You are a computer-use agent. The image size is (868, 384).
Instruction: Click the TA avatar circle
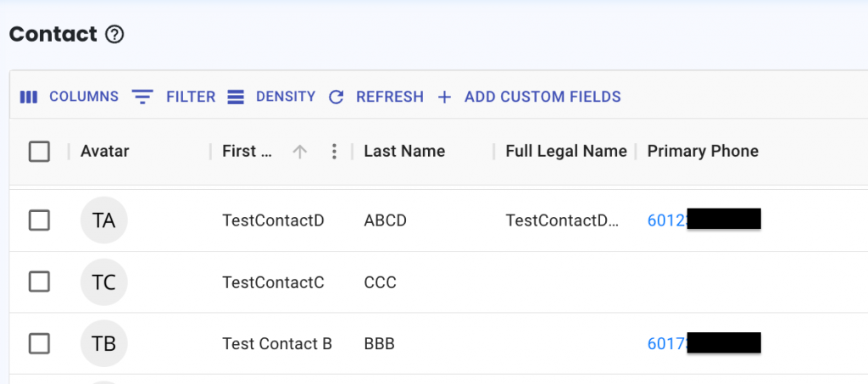pos(104,220)
